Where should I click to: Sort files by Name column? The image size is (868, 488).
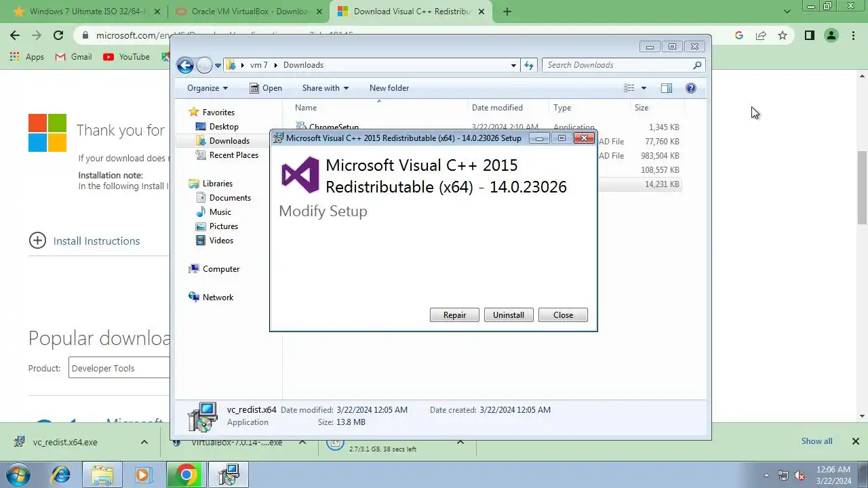[x=380, y=108]
